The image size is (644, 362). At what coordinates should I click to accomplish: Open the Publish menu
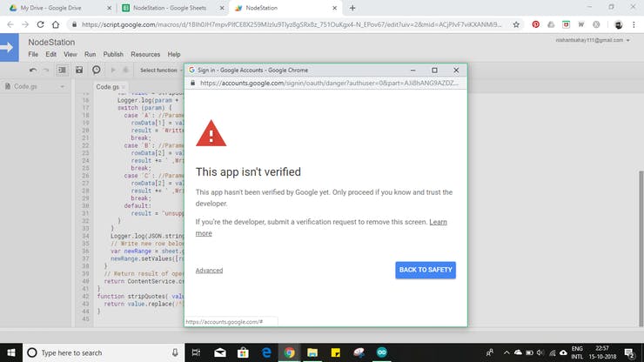pos(113,54)
